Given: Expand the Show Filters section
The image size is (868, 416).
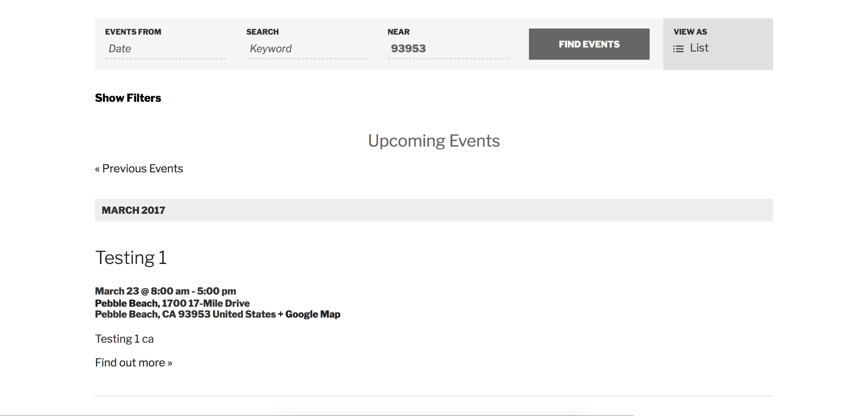Looking at the screenshot, I should pyautogui.click(x=128, y=98).
